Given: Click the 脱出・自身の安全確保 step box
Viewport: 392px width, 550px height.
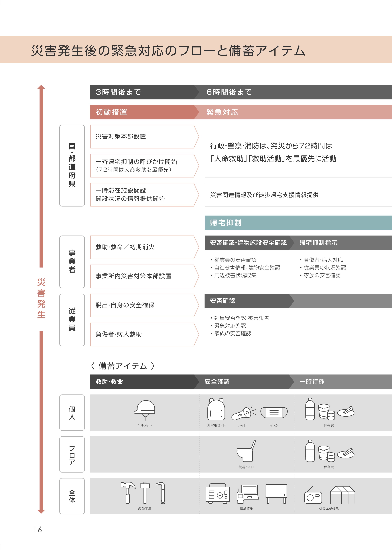Looking at the screenshot, I should coord(145,305).
